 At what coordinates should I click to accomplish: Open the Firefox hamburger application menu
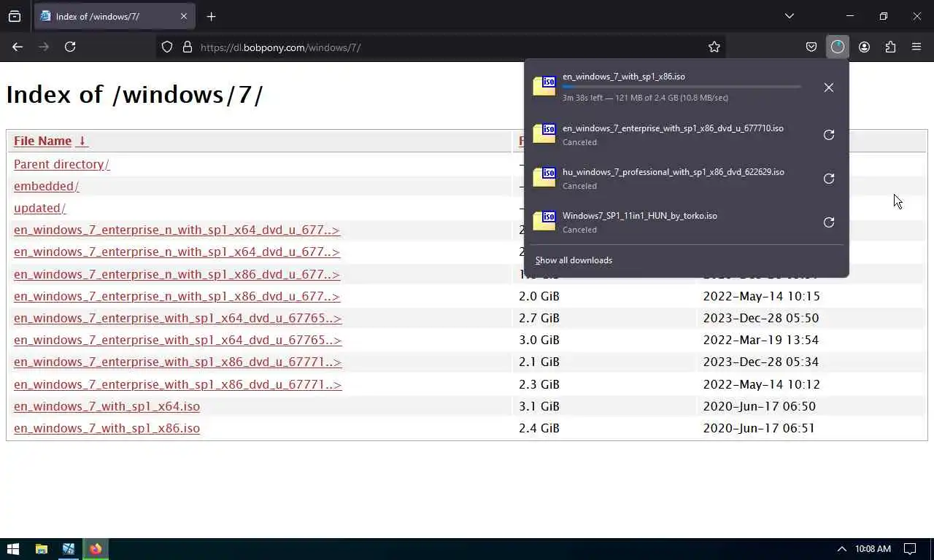coord(916,47)
